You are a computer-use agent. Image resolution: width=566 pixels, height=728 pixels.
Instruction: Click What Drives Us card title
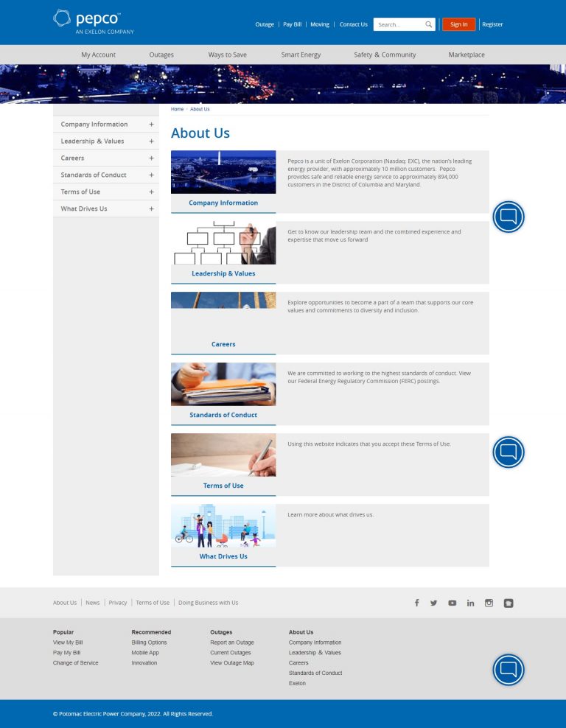coord(223,556)
